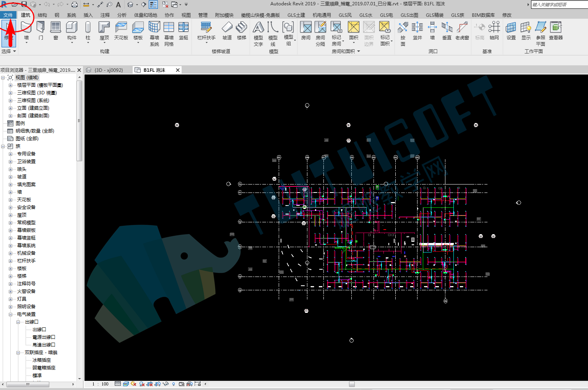Toggle Thin Lines in quick access toolbar
This screenshot has width=588, height=390.
[x=153, y=5]
